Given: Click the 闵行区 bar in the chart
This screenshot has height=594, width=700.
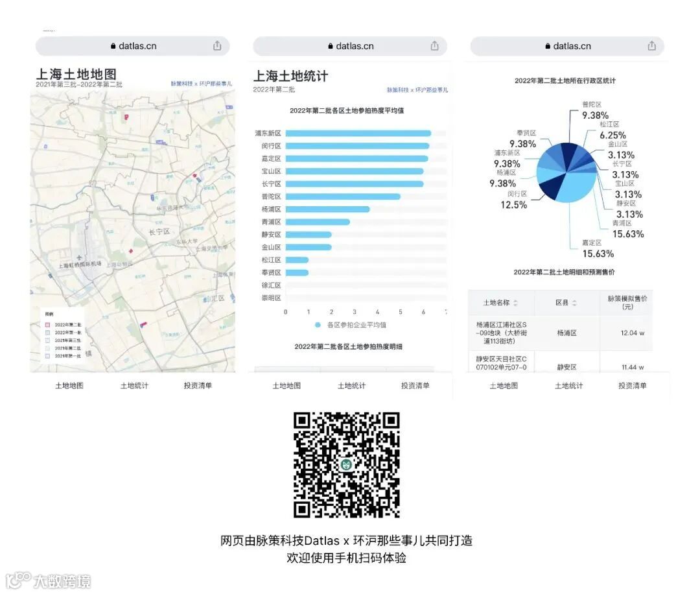Looking at the screenshot, I should [x=357, y=146].
